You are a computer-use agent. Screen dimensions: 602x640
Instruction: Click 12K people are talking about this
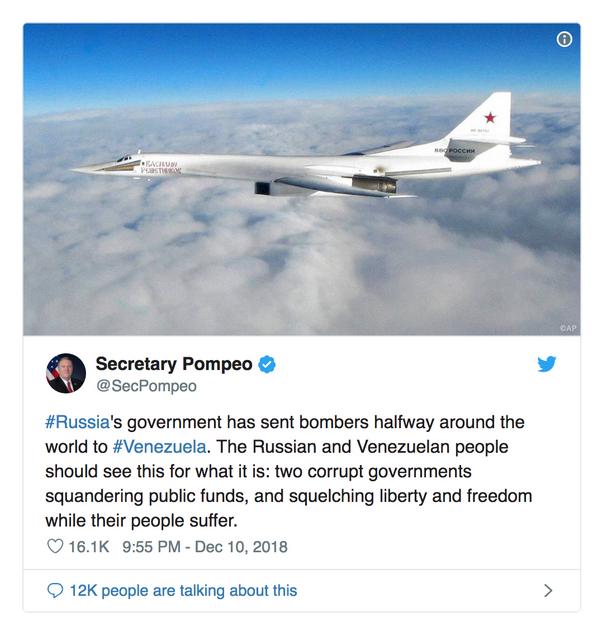click(x=183, y=591)
